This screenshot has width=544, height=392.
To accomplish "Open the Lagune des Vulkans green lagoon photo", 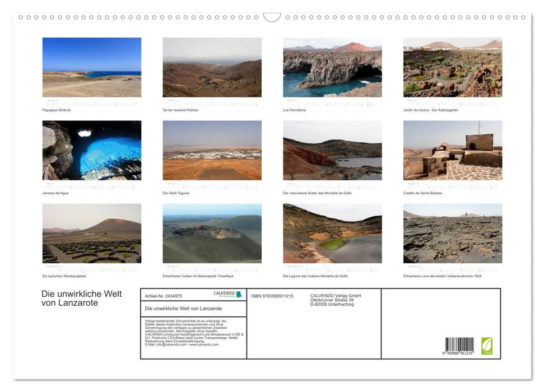I will click(x=332, y=234).
